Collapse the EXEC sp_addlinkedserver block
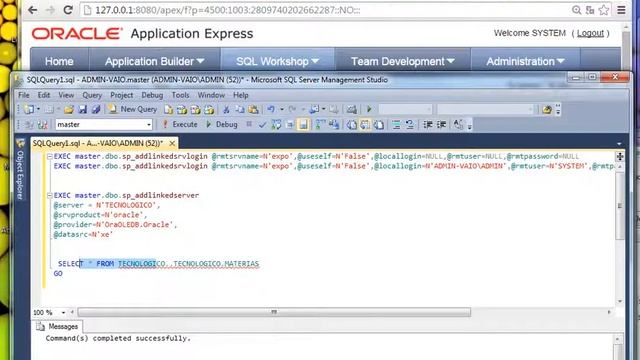The image size is (640, 360). point(49,196)
